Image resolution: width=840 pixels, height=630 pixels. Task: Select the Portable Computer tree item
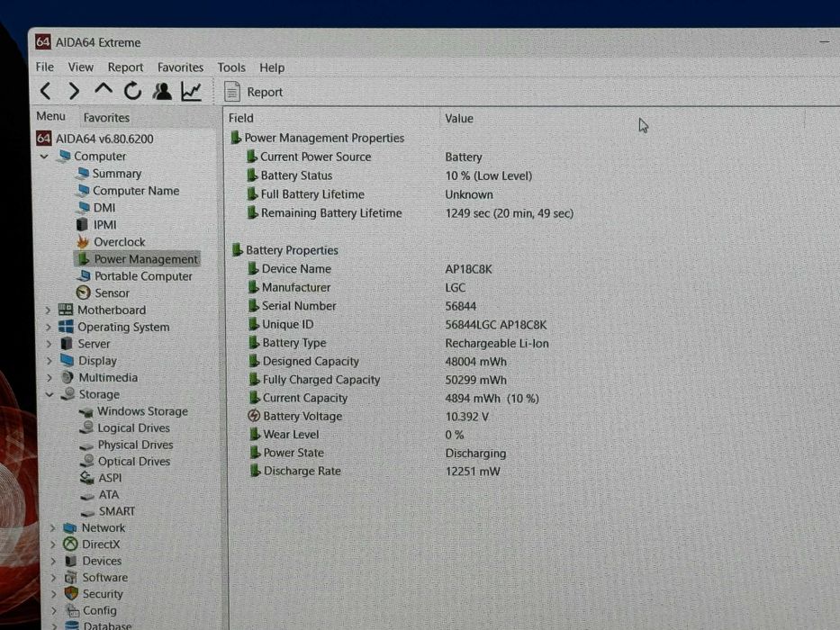coord(134,276)
